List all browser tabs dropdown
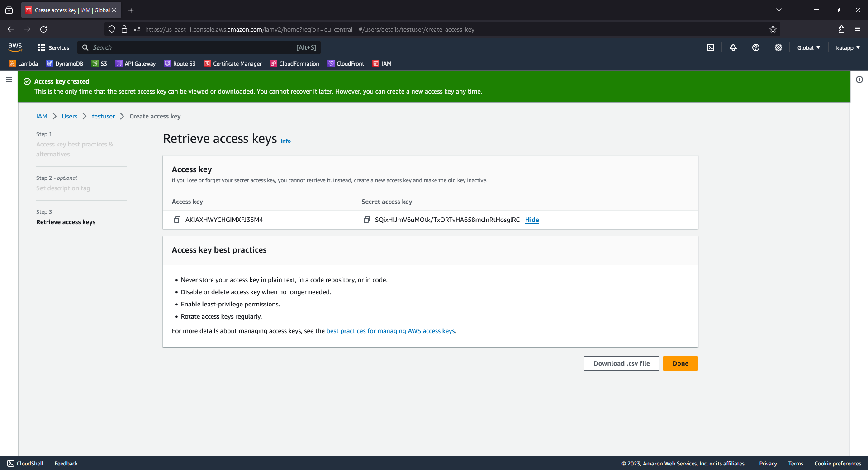The height and width of the screenshot is (470, 868). (x=779, y=10)
